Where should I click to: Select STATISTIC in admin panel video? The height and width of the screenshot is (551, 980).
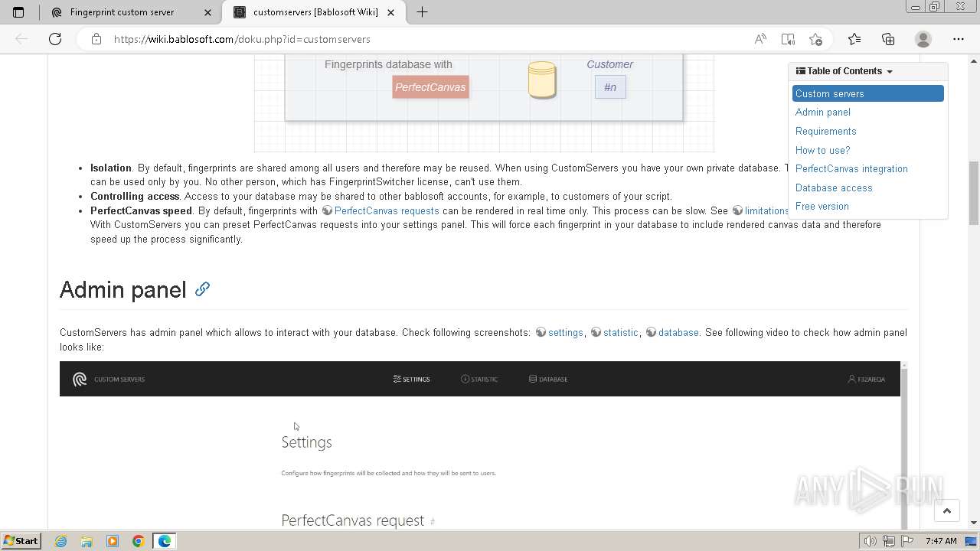pyautogui.click(x=479, y=380)
